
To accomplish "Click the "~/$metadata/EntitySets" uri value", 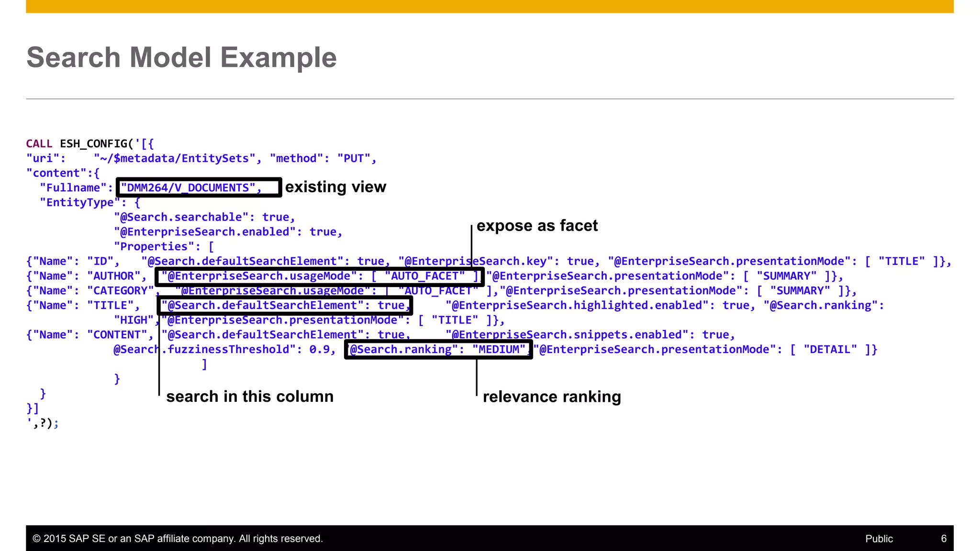I will [x=174, y=158].
